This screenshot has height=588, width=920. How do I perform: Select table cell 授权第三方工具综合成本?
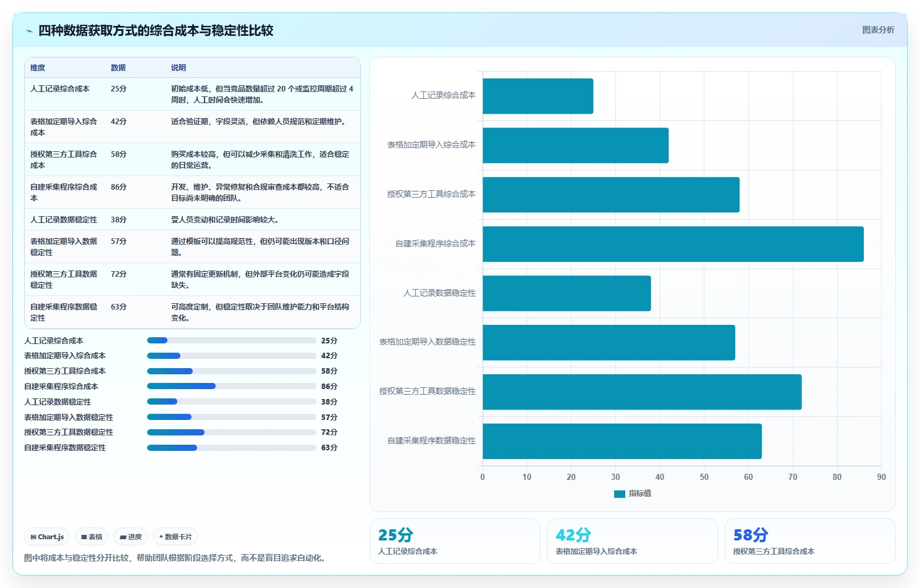[64, 160]
